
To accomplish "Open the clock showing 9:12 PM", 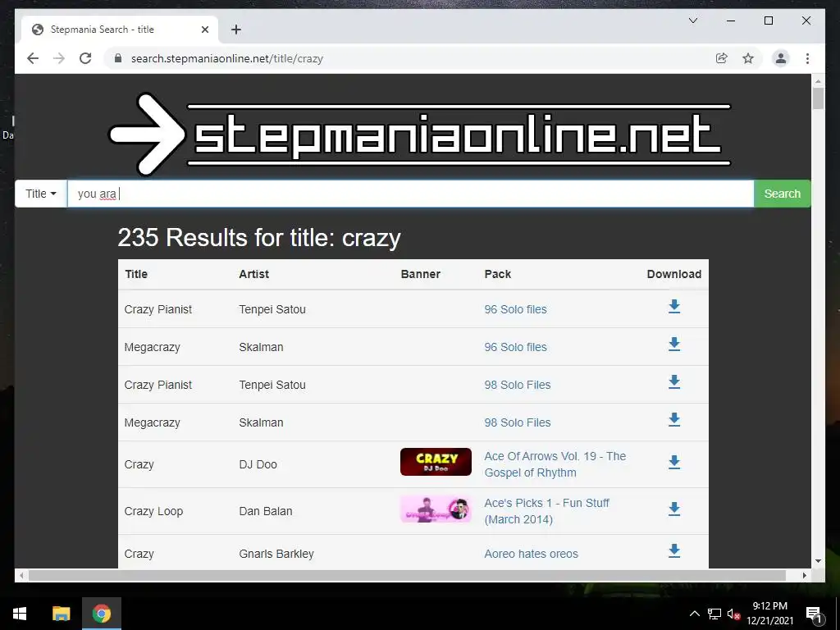I will pyautogui.click(x=769, y=614).
